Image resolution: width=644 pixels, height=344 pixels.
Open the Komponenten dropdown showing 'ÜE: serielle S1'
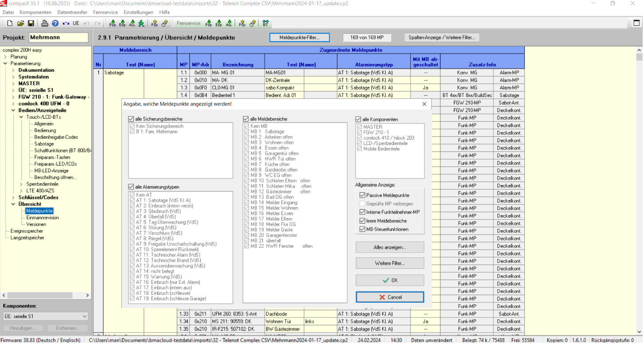[x=46, y=317]
